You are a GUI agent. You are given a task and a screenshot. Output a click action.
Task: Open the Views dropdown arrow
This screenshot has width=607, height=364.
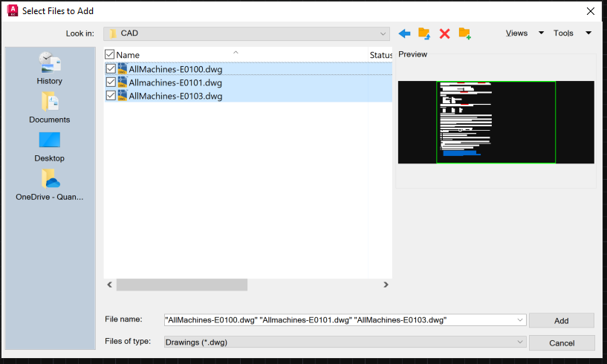[541, 33]
